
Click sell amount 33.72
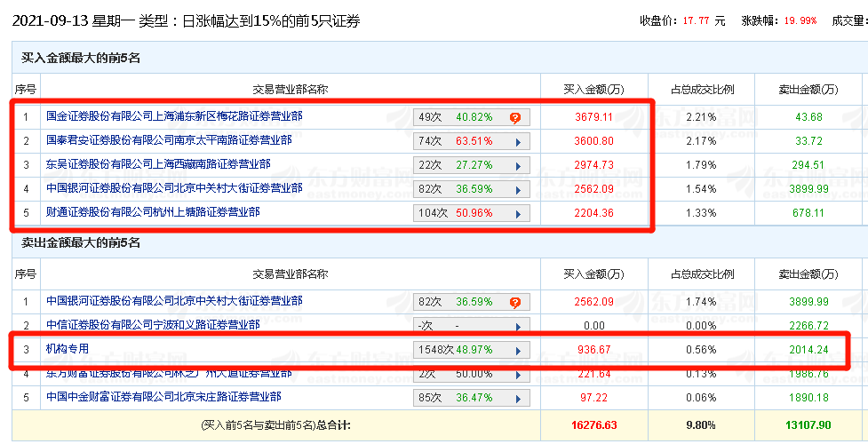(x=808, y=141)
